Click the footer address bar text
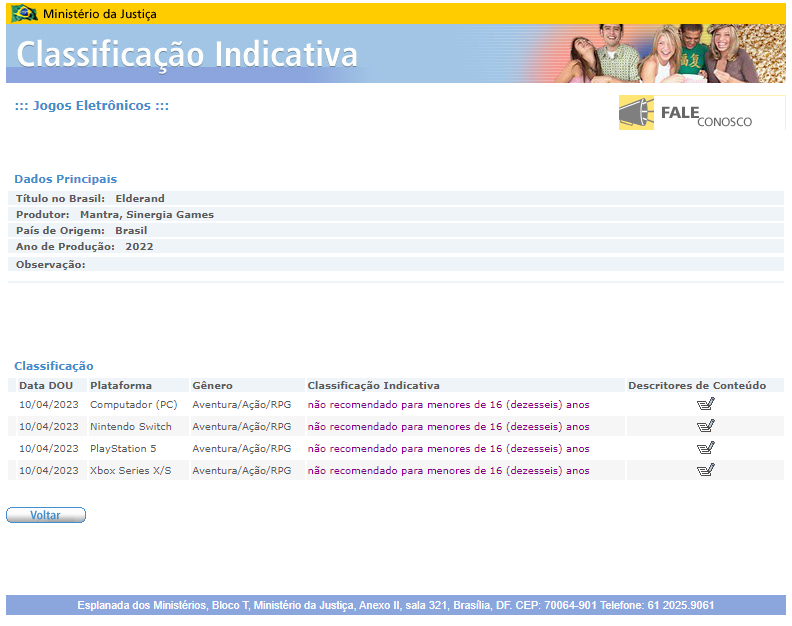Image resolution: width=792 pixels, height=626 pixels. (x=396, y=605)
